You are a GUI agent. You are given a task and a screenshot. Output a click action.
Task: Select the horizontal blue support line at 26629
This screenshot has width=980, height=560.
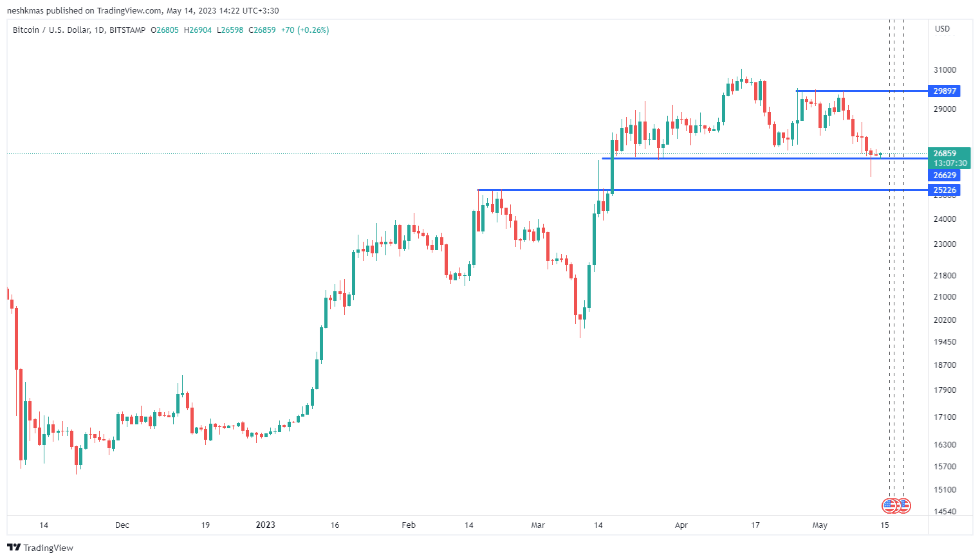pyautogui.click(x=764, y=158)
